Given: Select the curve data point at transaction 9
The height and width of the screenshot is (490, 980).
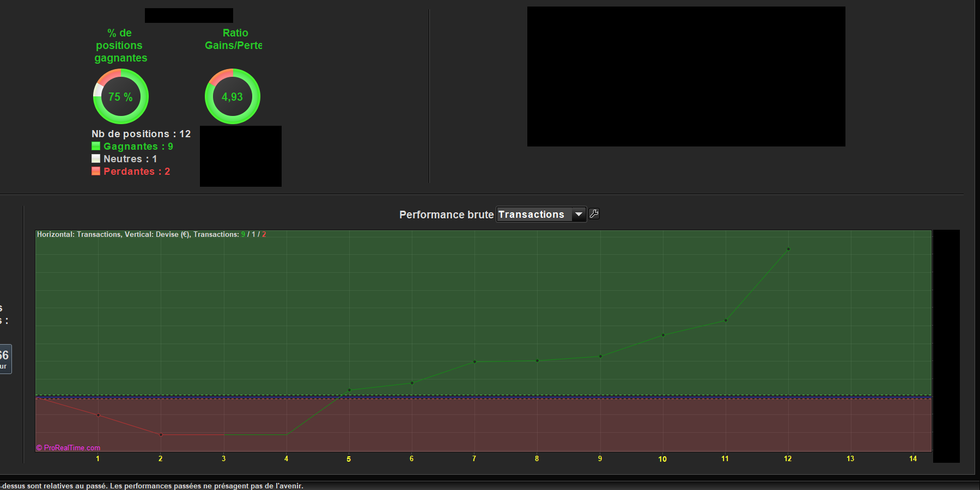Looking at the screenshot, I should point(600,356).
